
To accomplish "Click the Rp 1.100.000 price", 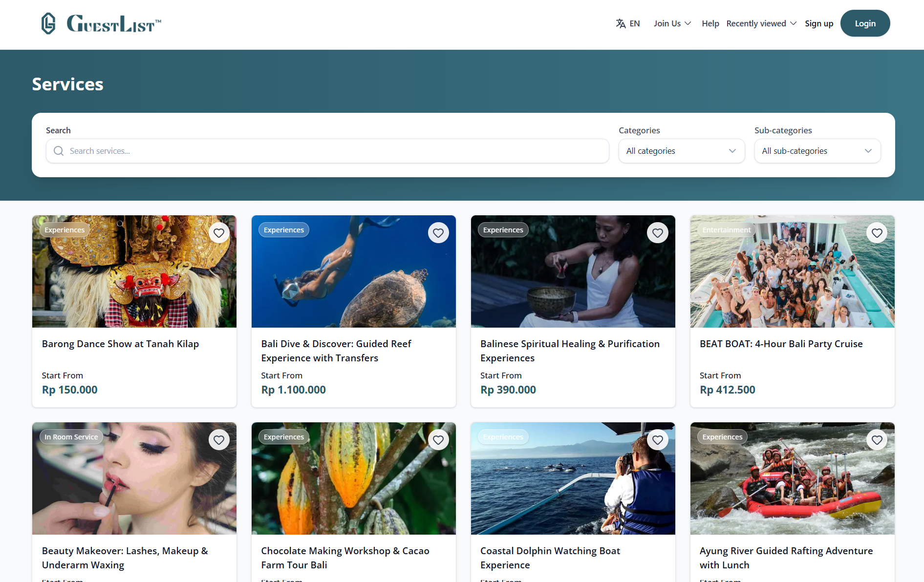I will pos(293,390).
